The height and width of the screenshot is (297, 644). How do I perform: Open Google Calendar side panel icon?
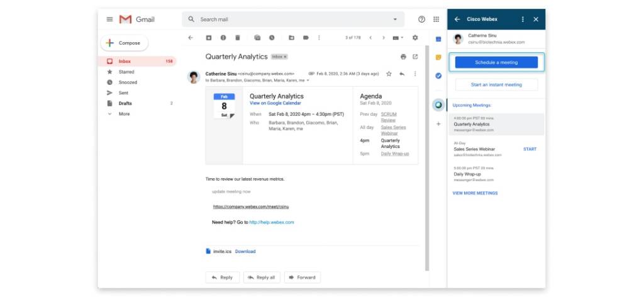438,39
